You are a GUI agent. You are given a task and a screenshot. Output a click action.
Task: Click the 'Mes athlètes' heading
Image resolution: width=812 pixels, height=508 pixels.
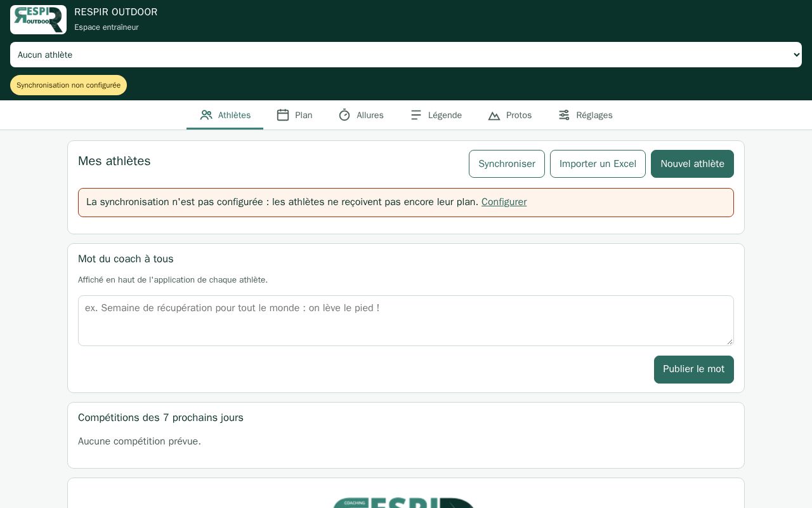point(114,161)
